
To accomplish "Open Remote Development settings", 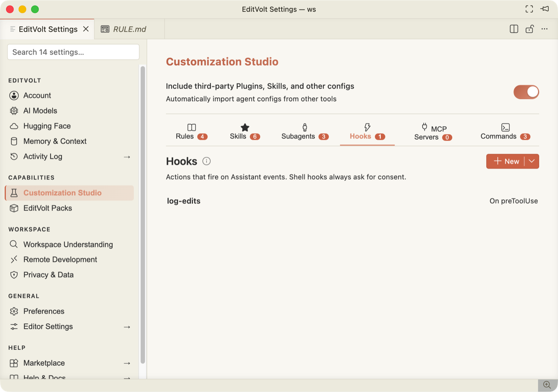I will 69,259.
